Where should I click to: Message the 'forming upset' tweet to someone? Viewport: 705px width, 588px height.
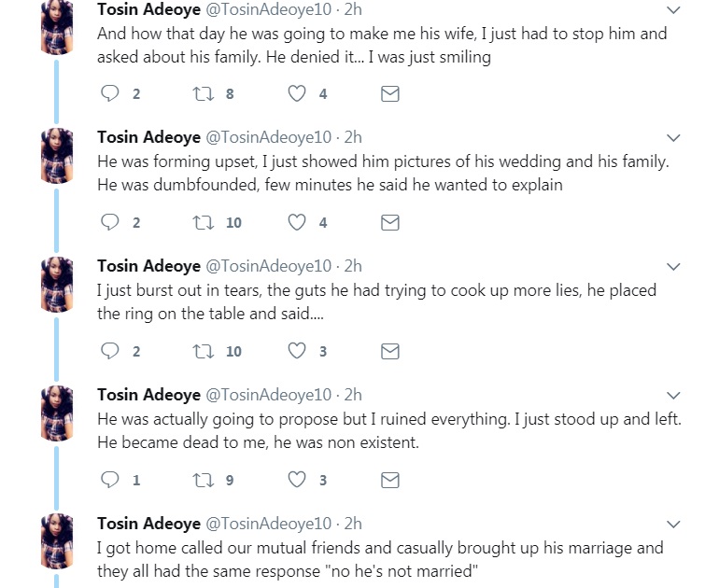coord(391,222)
